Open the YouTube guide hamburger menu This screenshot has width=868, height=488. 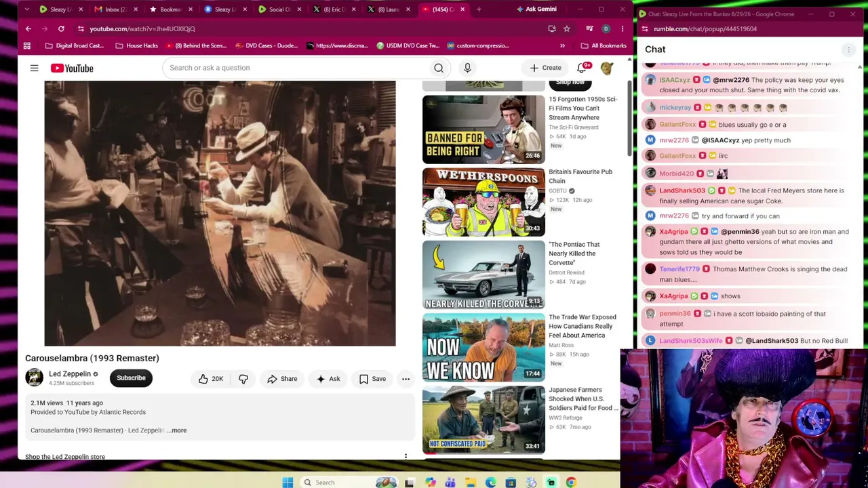tap(34, 68)
